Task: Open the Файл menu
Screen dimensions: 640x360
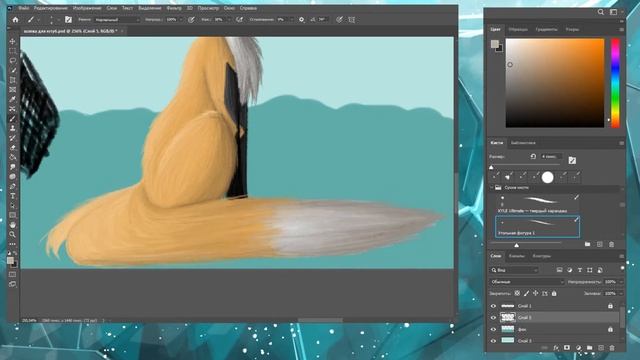Action: tap(24, 8)
